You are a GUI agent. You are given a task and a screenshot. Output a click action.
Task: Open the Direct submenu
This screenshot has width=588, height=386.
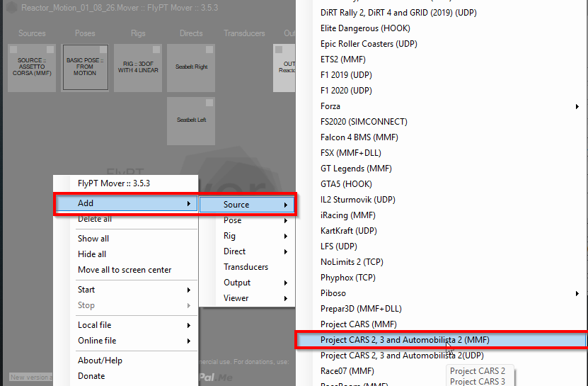point(247,251)
